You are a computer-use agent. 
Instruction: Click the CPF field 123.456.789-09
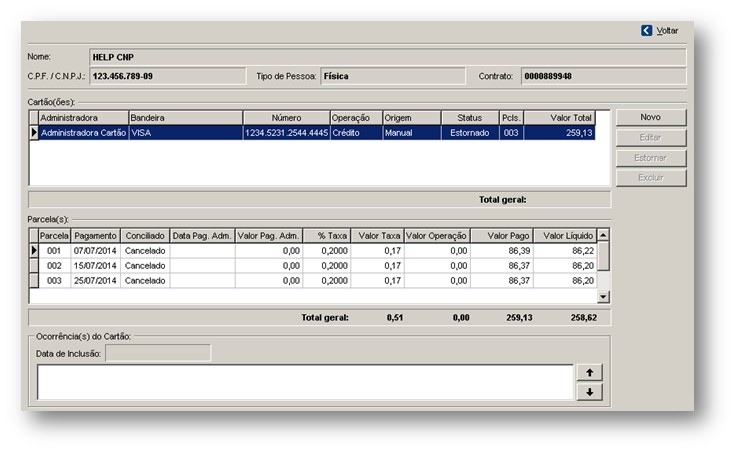[x=168, y=76]
